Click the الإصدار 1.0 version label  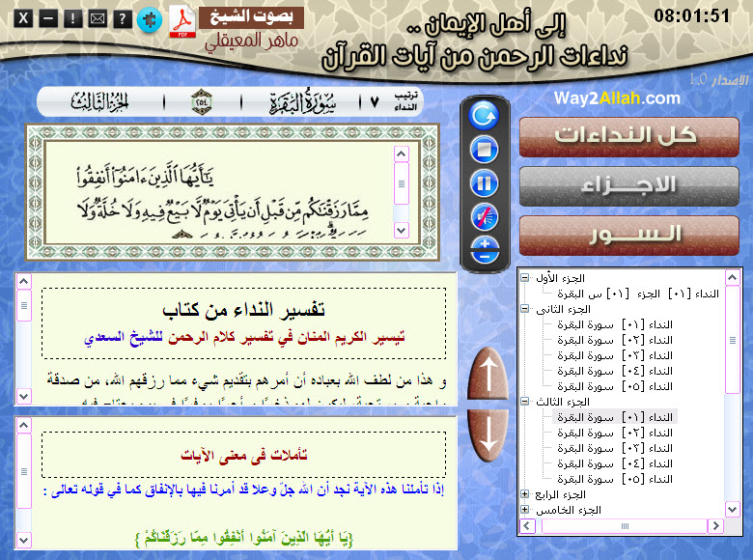pyautogui.click(x=719, y=79)
